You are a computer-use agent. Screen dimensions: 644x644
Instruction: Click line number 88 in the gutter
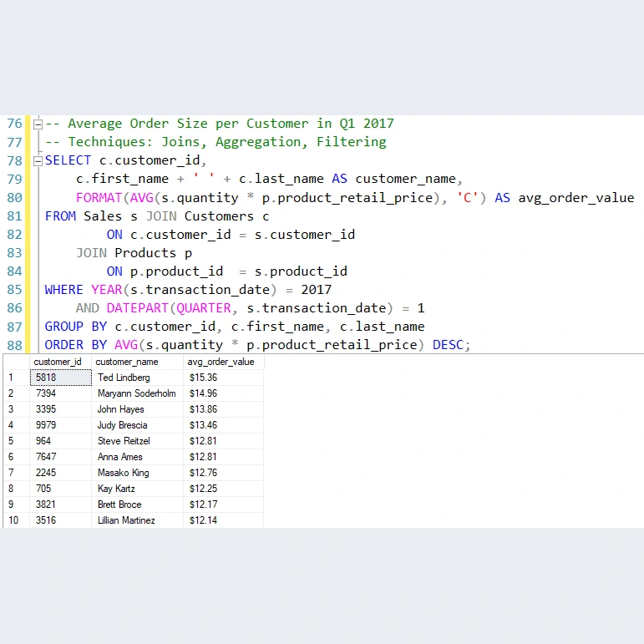(x=14, y=345)
